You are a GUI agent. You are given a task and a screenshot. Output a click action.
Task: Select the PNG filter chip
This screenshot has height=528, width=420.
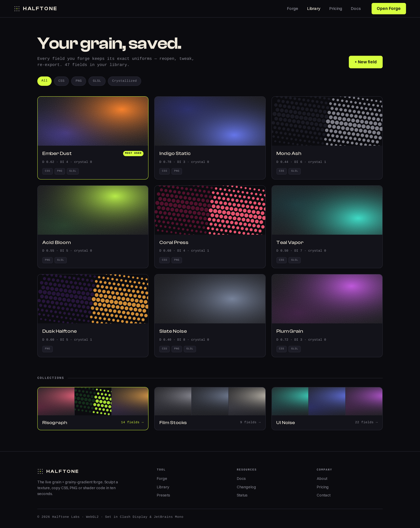(x=79, y=81)
